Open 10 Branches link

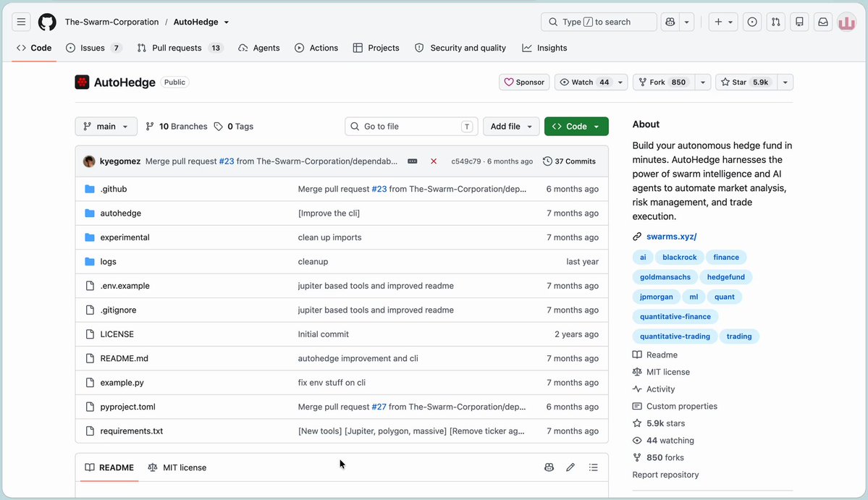point(176,127)
